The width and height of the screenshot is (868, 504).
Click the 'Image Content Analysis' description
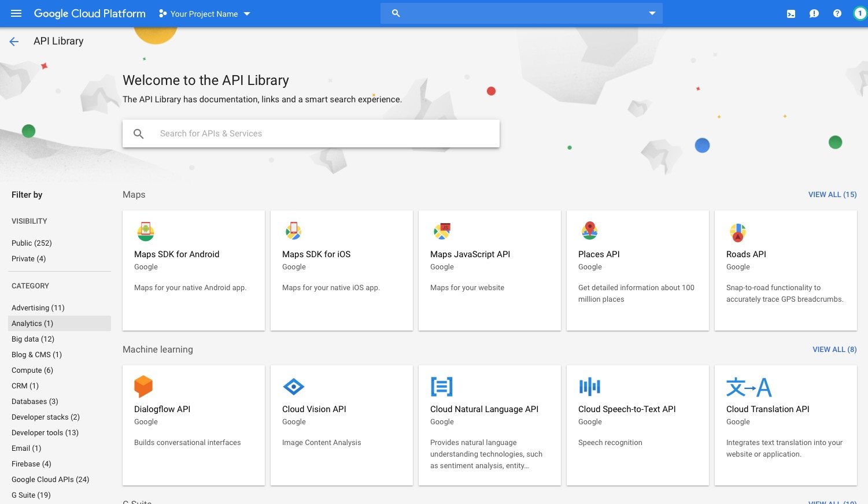(322, 443)
